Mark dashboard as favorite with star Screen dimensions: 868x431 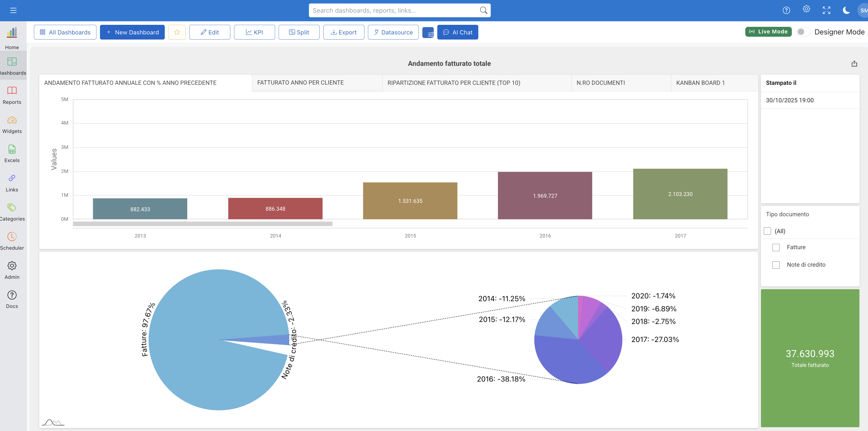point(177,32)
